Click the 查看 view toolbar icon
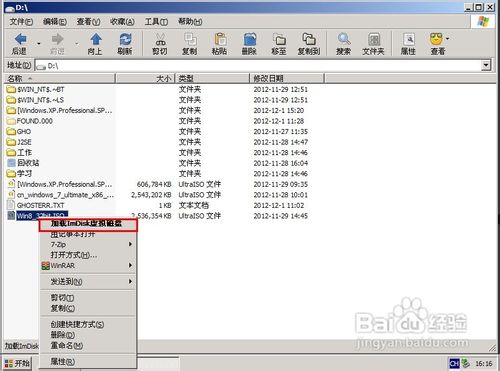The image size is (500, 371). [x=436, y=39]
